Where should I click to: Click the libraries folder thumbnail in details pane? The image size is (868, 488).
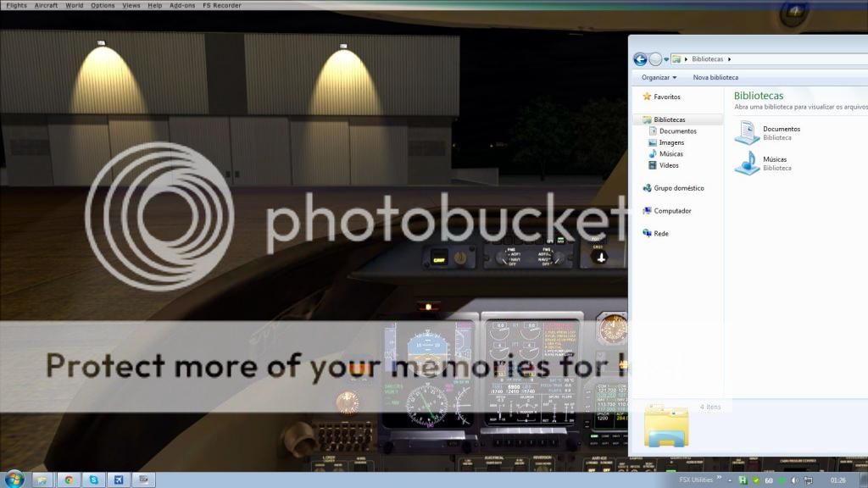point(666,426)
